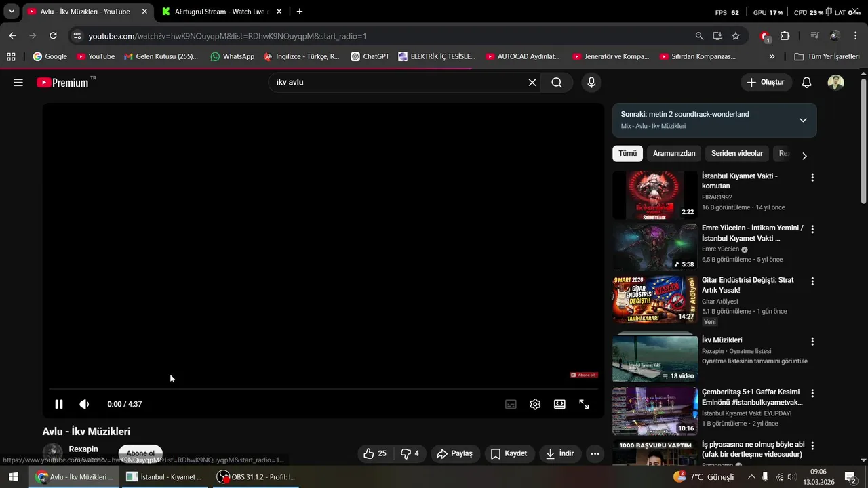This screenshot has width=868, height=488.
Task: Enter full screen video mode
Action: coord(584,404)
